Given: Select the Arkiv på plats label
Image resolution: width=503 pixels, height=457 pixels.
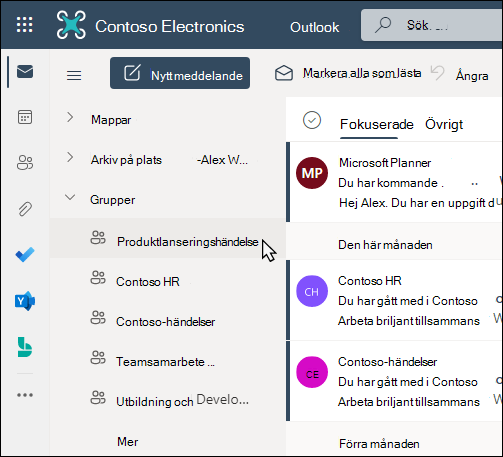Looking at the screenshot, I should pos(126,160).
